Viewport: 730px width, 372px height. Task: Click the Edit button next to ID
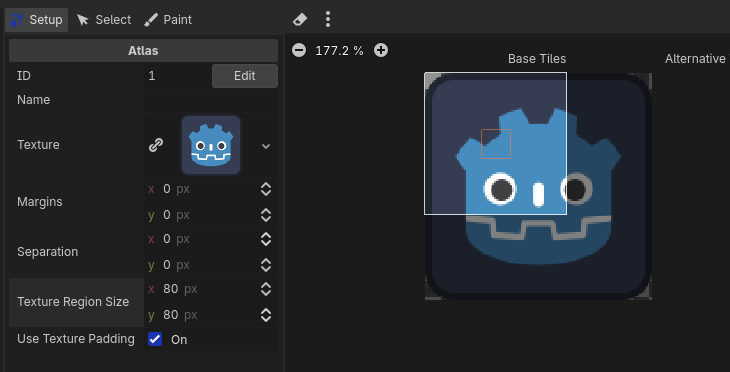tap(245, 76)
